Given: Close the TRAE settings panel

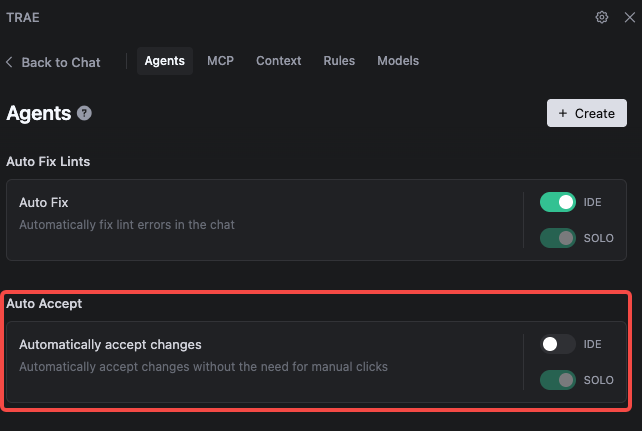Looking at the screenshot, I should 627,17.
